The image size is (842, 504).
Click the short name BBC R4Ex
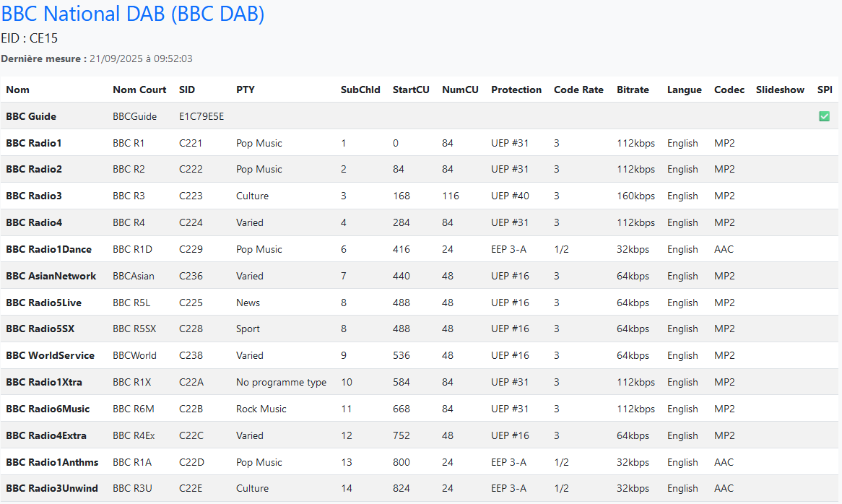[x=134, y=436]
